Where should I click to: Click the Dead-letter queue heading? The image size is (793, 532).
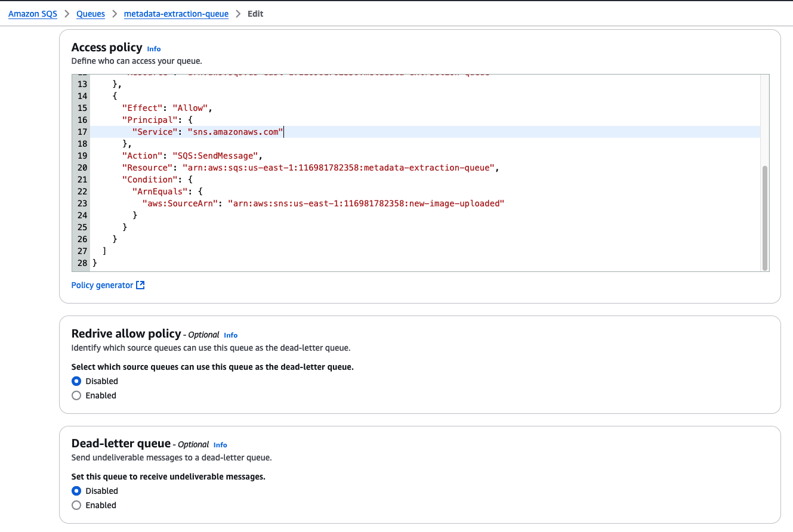pyautogui.click(x=121, y=444)
